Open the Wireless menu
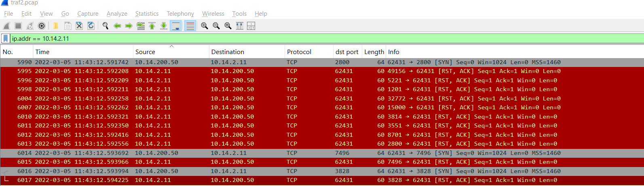Viewport: 644px width, 186px height. point(213,14)
